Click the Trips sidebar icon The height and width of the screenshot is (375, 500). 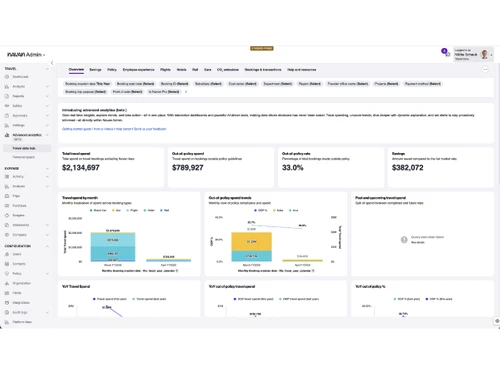7,196
